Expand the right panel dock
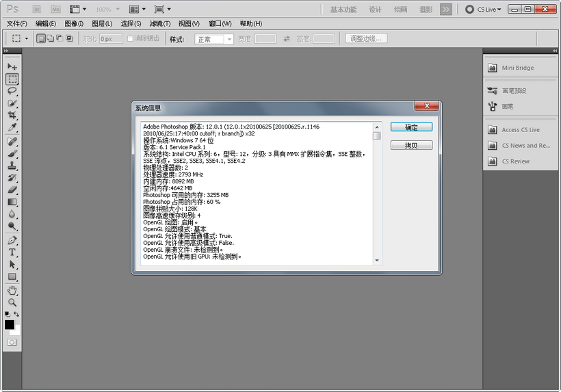The width and height of the screenshot is (561, 392). (555, 51)
